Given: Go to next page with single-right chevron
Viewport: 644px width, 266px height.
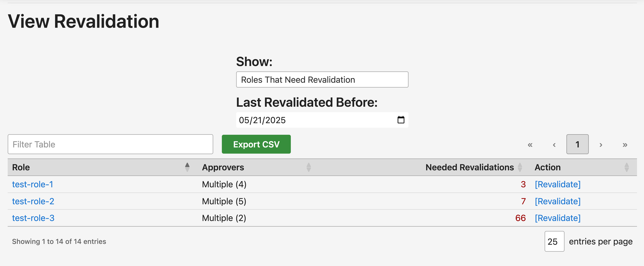Looking at the screenshot, I should click(601, 144).
